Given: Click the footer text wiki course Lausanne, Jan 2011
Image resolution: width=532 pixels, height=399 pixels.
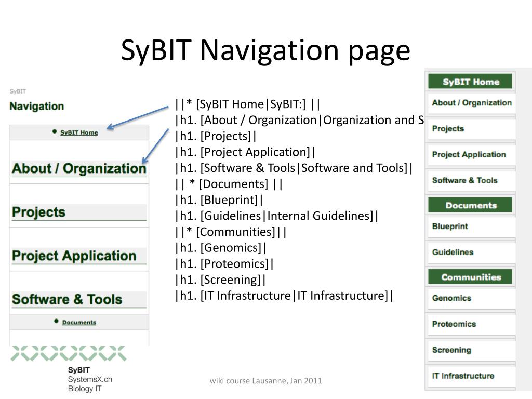Looking at the screenshot, I should pyautogui.click(x=265, y=381).
